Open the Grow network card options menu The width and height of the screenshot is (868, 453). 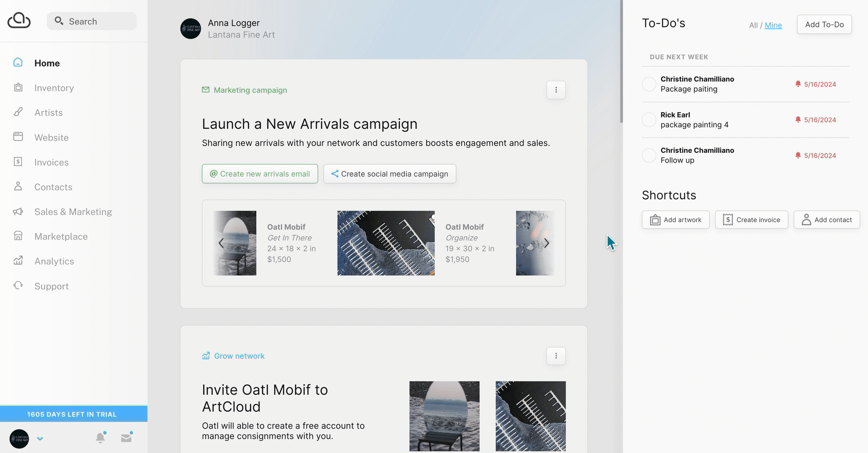tap(556, 356)
